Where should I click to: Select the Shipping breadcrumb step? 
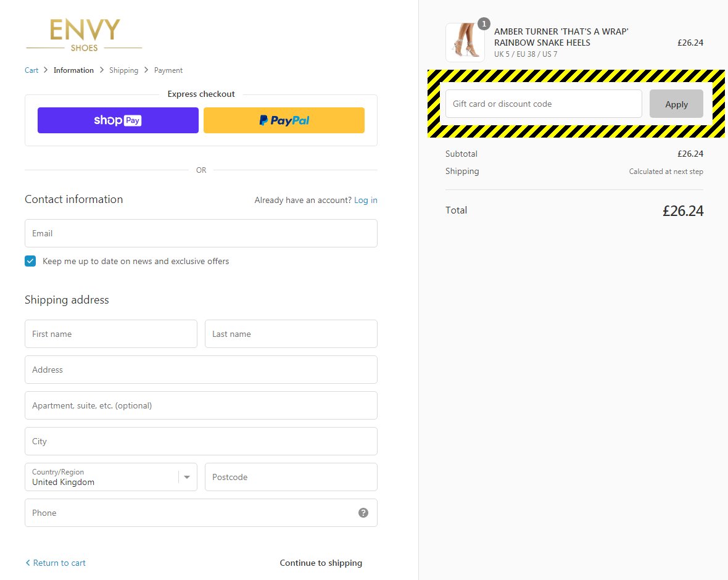(x=123, y=70)
